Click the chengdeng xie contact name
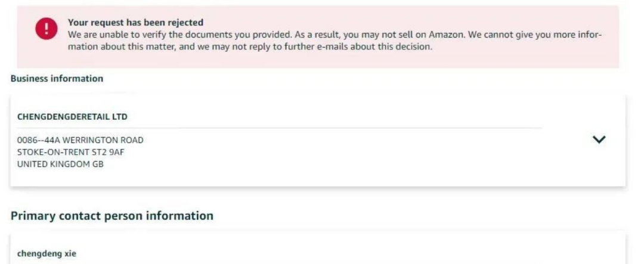Screen dimensions: 644x264 coord(47,254)
